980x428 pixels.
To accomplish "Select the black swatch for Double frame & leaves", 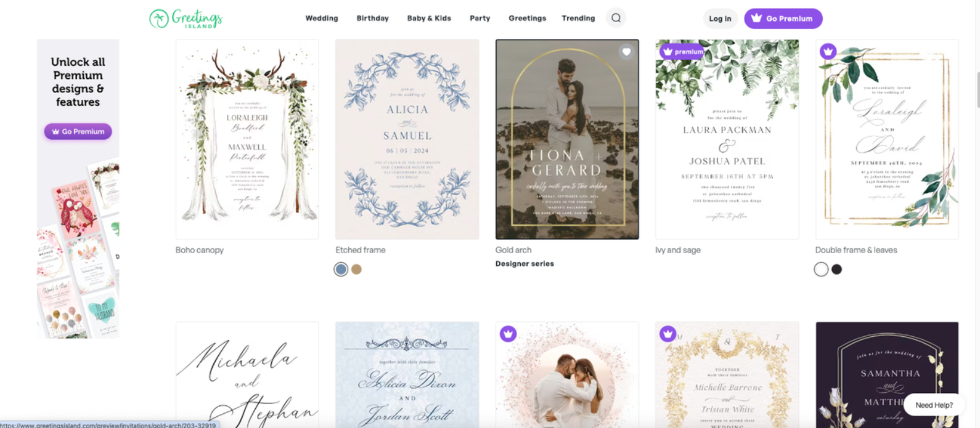I will click(x=836, y=269).
